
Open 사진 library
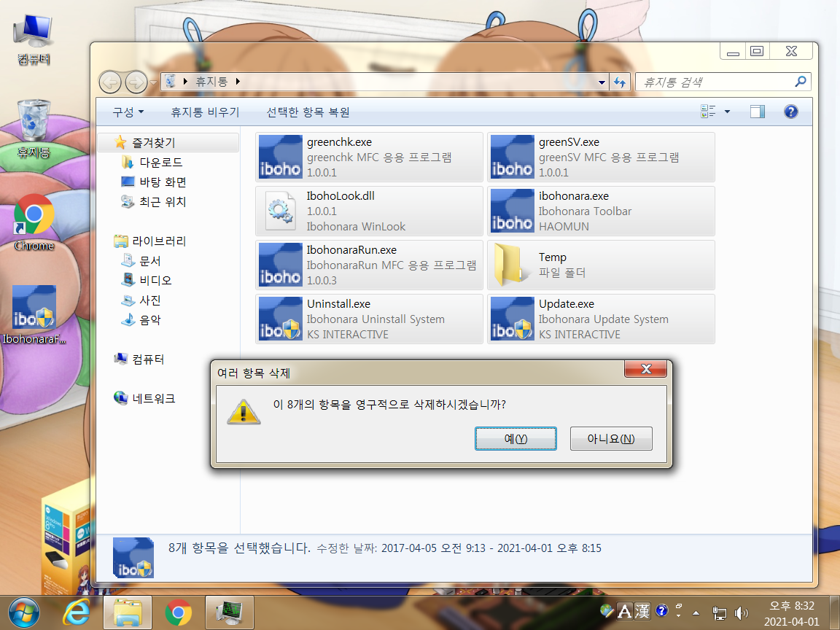pyautogui.click(x=150, y=300)
